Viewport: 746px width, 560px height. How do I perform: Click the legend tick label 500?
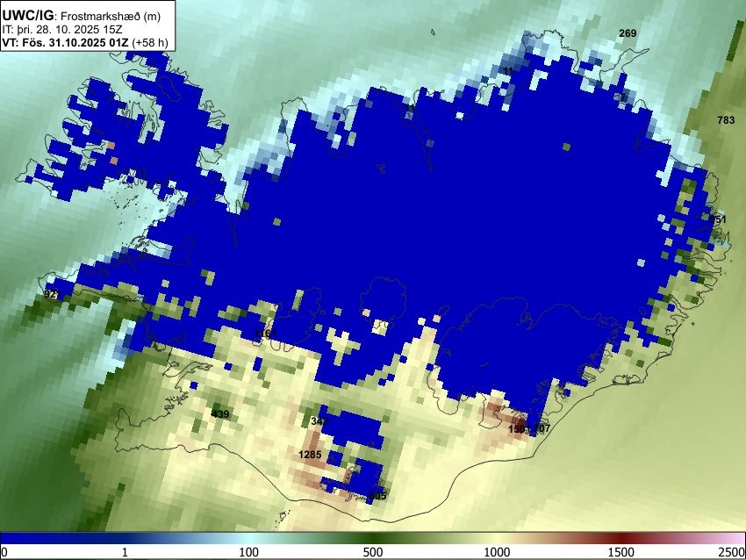[373, 552]
